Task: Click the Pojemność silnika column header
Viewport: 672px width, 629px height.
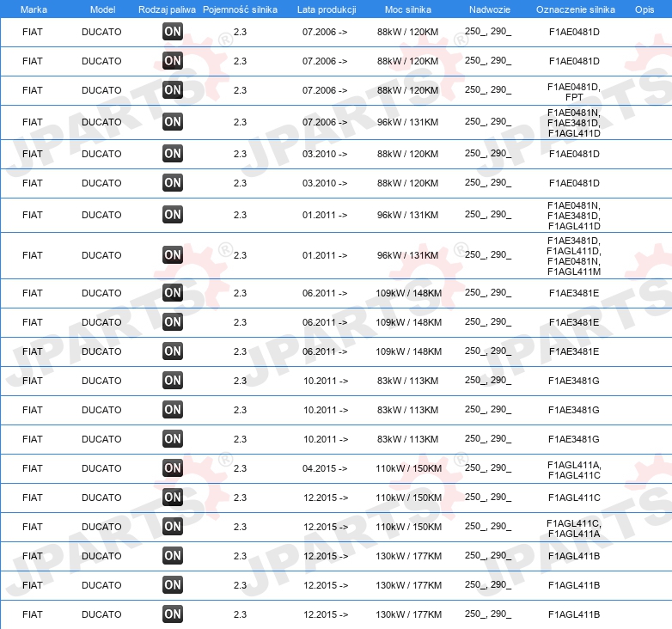Action: [240, 9]
